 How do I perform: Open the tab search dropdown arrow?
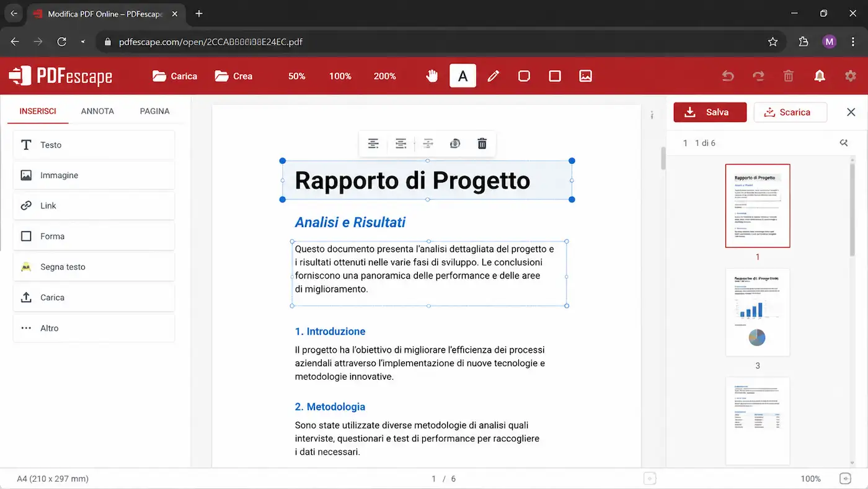tap(14, 14)
